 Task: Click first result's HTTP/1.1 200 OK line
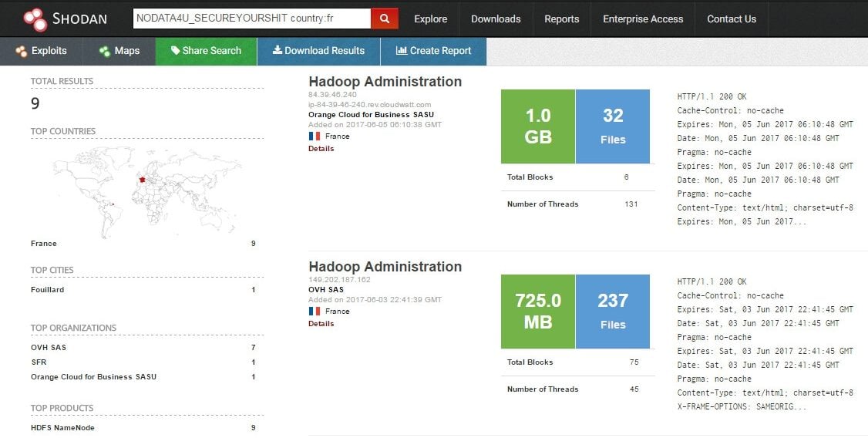712,96
